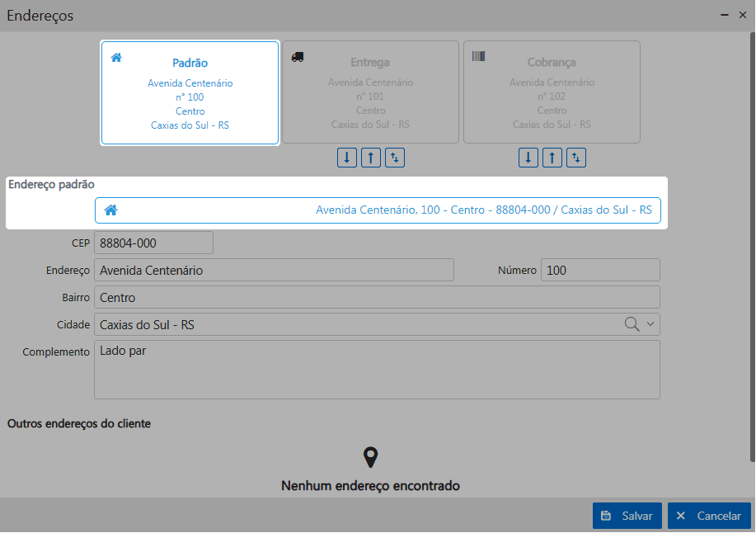
Task: Select the Entrega address card
Action: (x=370, y=93)
